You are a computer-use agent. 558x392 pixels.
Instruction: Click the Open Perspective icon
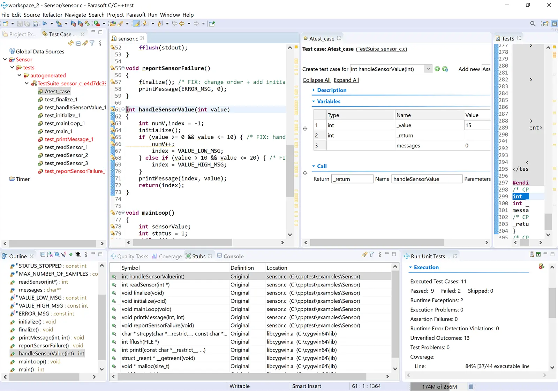(x=546, y=24)
